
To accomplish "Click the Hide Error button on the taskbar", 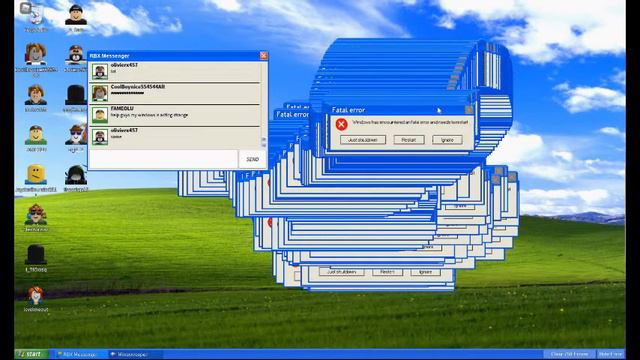I will [611, 354].
